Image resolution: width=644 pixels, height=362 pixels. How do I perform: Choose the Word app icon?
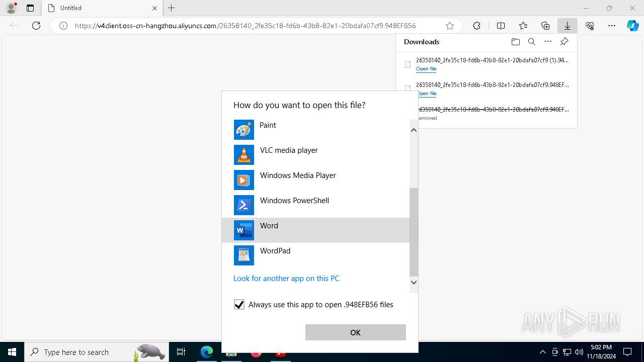pos(244,230)
